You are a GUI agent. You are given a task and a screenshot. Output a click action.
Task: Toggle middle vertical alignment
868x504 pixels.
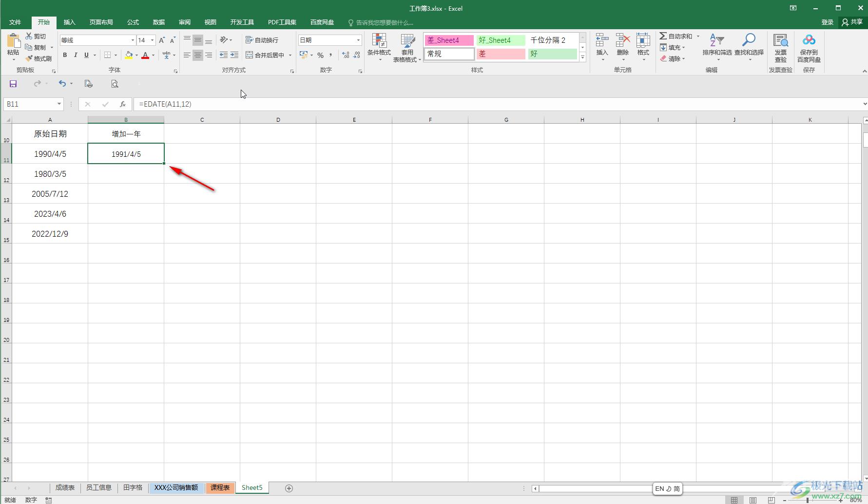click(x=197, y=40)
